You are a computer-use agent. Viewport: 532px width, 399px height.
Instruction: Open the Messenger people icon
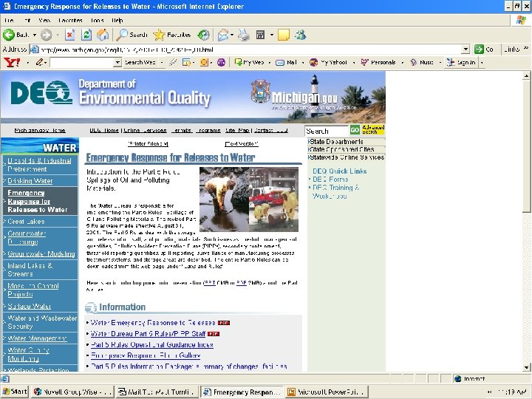[300, 35]
